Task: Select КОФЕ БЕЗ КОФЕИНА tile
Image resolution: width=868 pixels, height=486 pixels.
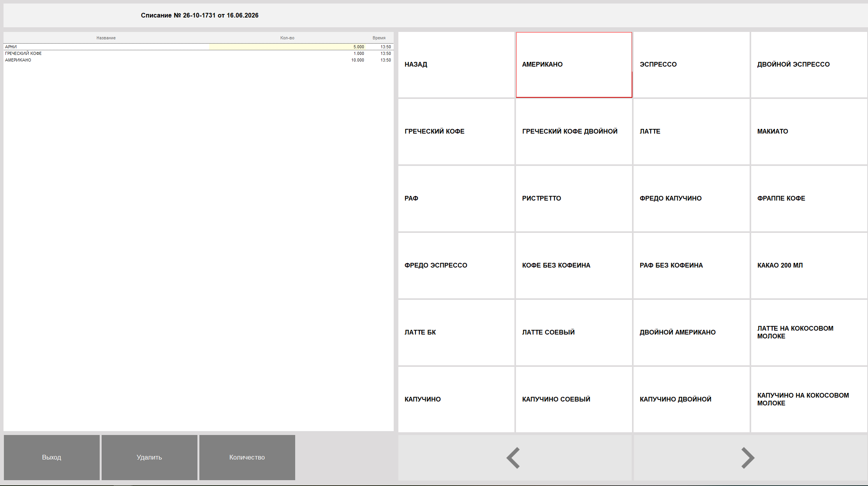Action: (574, 266)
